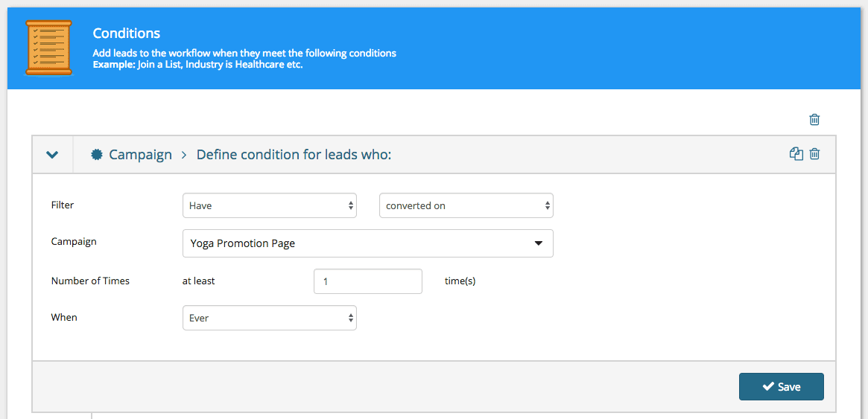
Task: Open the "Have" filter dropdown
Action: click(269, 205)
